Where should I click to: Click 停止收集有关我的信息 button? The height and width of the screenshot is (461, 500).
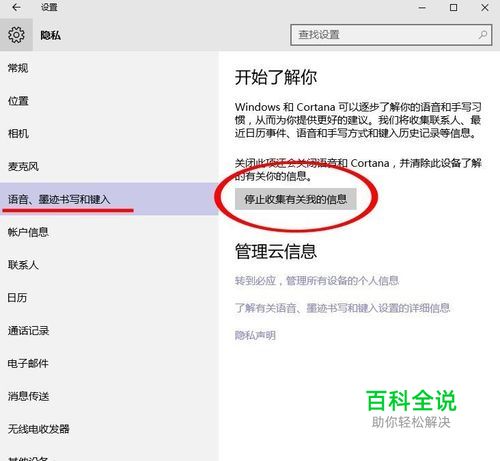(296, 199)
